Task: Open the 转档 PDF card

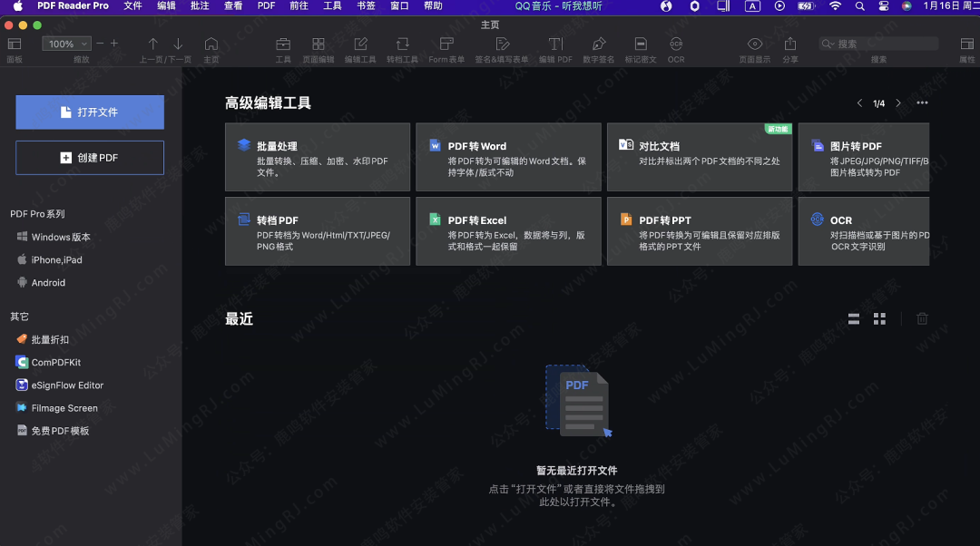Action: 318,231
